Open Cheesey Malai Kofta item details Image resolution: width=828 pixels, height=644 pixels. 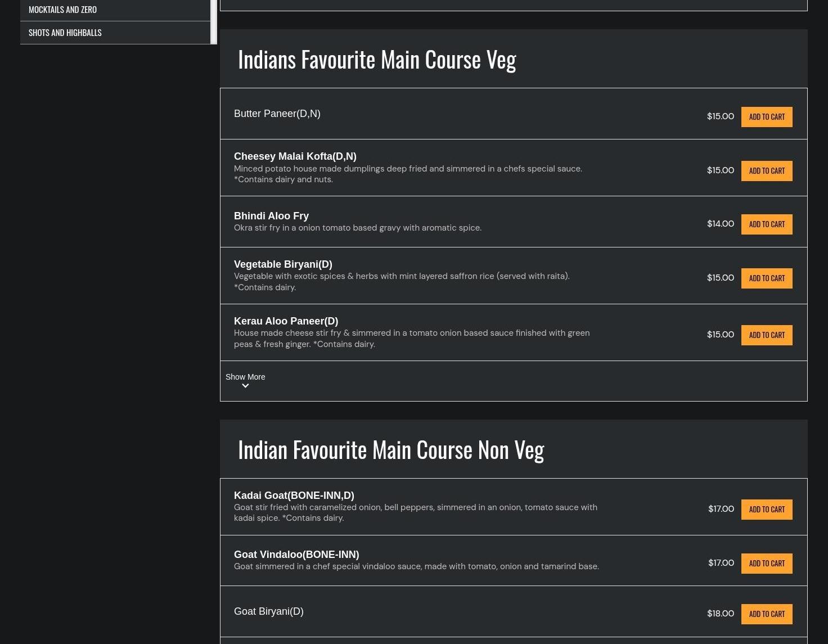point(295,156)
